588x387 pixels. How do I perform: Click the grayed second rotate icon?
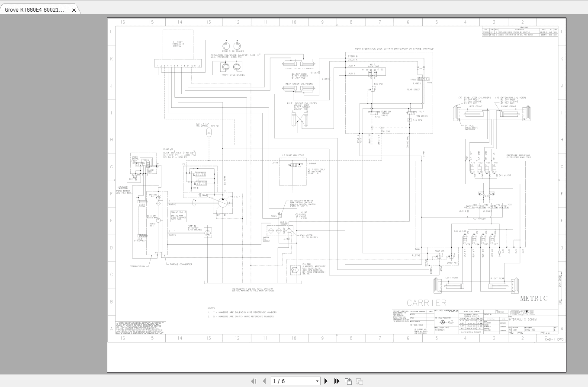click(359, 381)
